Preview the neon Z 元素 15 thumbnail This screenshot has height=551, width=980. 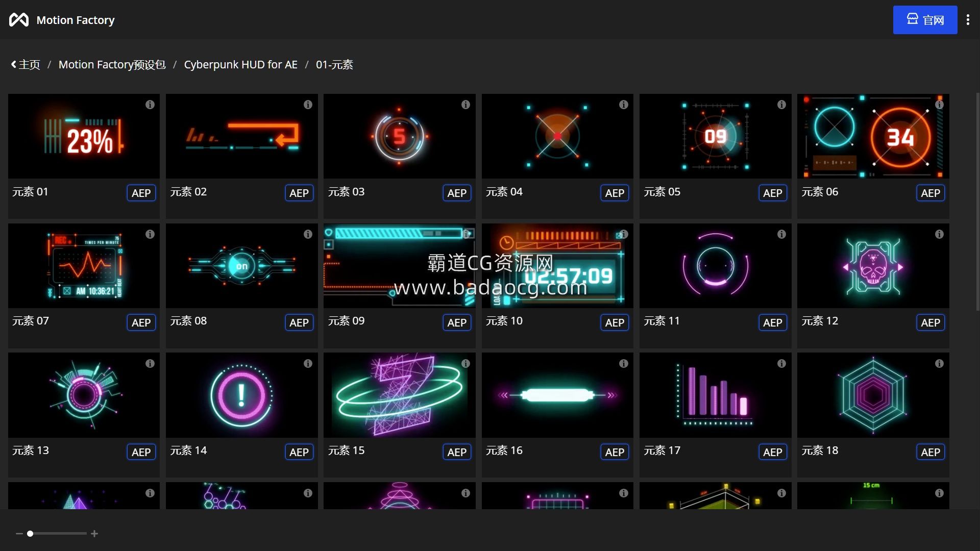click(x=400, y=395)
